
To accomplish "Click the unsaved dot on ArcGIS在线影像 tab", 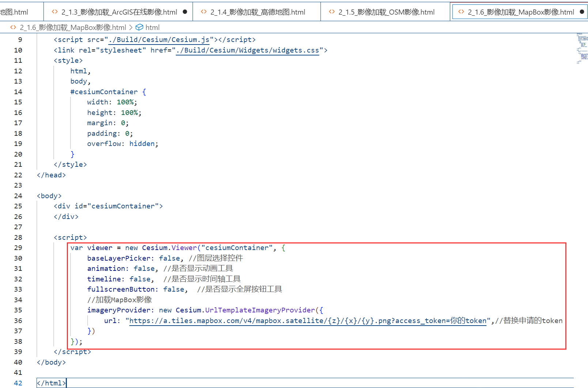I will coord(185,12).
